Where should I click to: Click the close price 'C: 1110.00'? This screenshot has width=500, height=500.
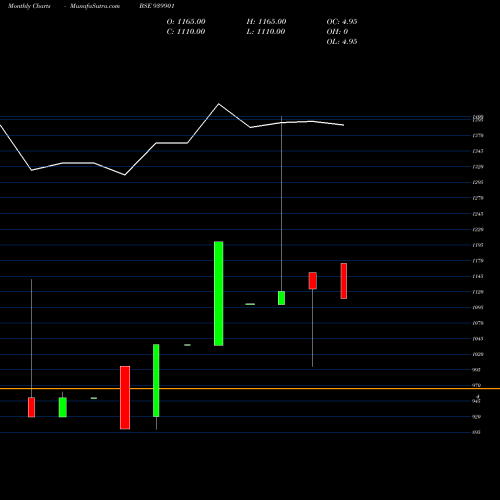coord(186,32)
